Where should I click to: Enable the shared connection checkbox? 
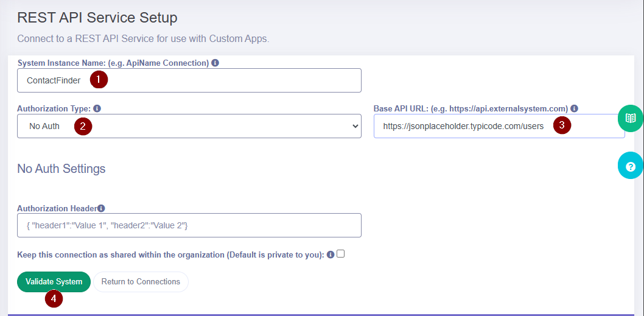340,254
